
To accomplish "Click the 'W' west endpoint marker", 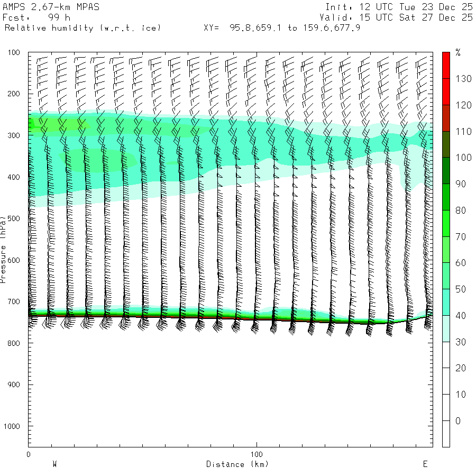I will (54, 464).
